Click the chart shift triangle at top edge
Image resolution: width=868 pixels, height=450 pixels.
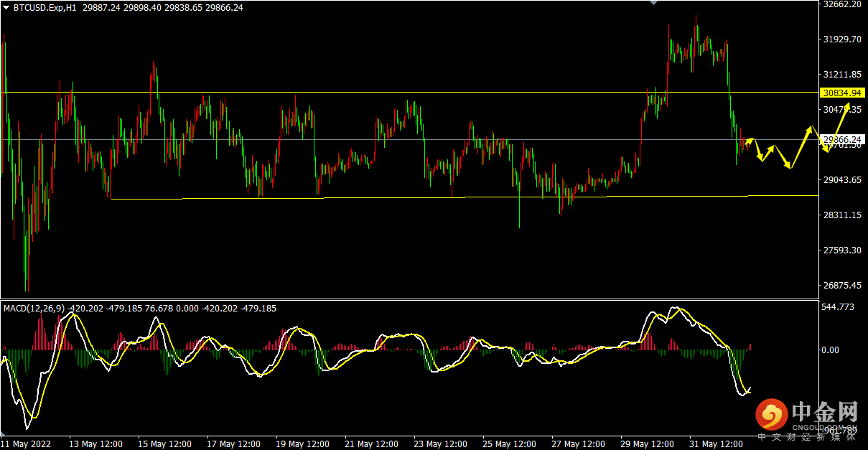tap(653, 3)
